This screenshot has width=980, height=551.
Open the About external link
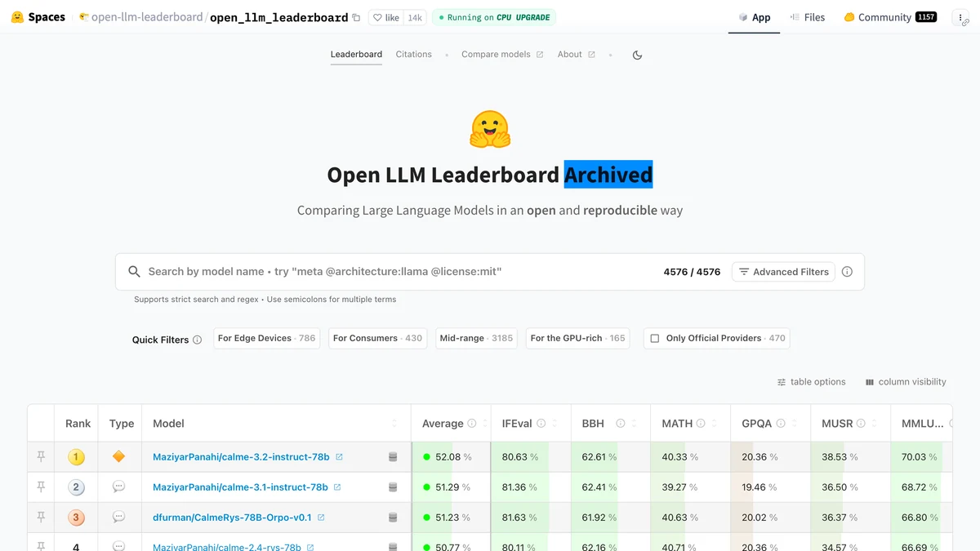click(577, 55)
